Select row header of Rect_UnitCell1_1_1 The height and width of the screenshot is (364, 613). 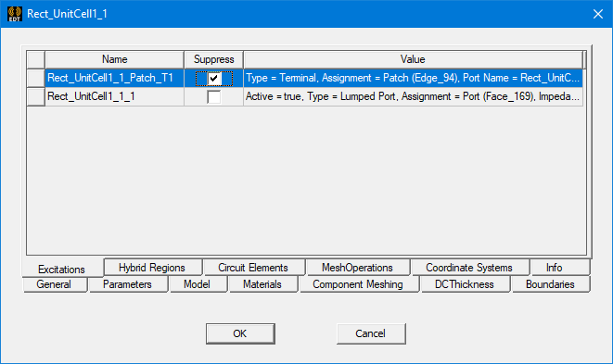pyautogui.click(x=36, y=97)
